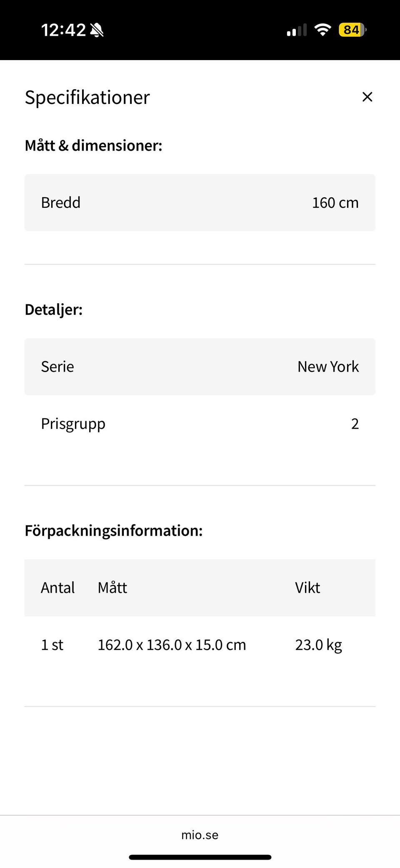Tap the package dimensions 162.0 x 136.0 x 15.0 cm
This screenshot has height=868, width=400.
[x=172, y=645]
